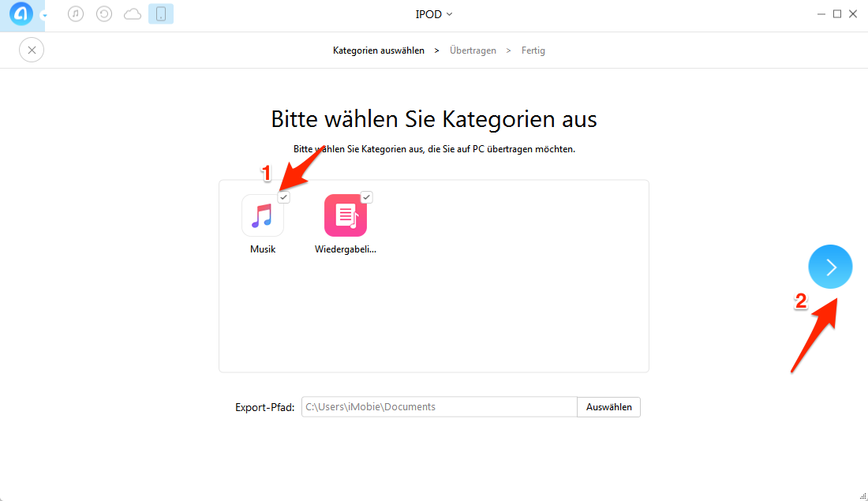Select the Musik category icon
Viewport: 868px width, 501px height.
tap(263, 215)
